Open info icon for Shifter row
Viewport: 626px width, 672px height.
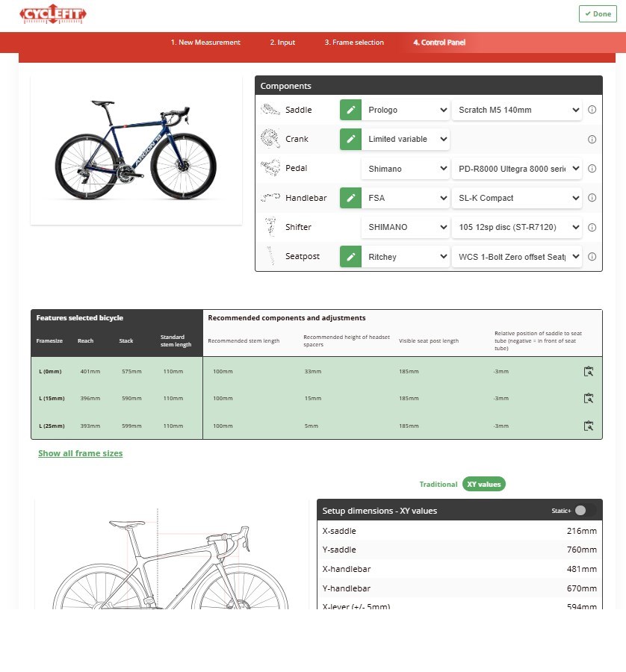pyautogui.click(x=592, y=228)
